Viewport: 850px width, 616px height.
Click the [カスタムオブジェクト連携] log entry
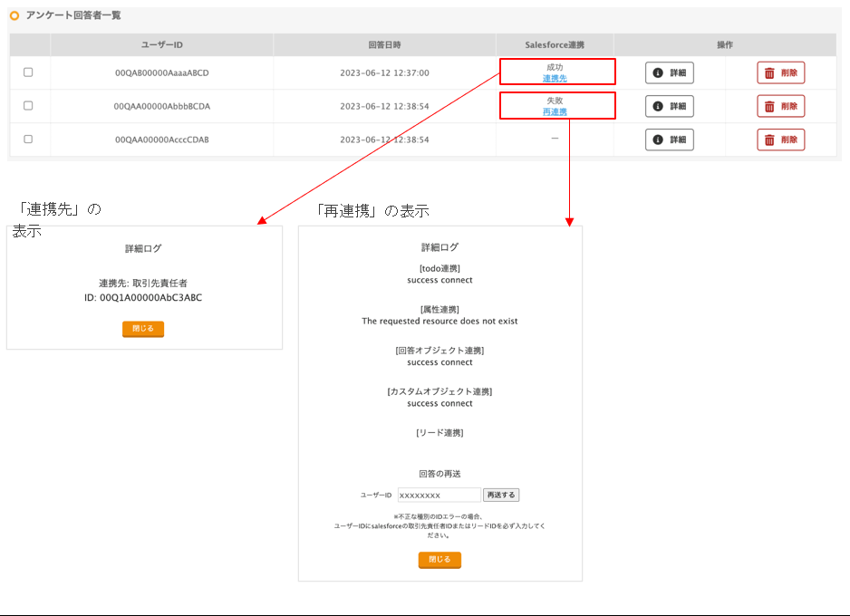click(439, 391)
